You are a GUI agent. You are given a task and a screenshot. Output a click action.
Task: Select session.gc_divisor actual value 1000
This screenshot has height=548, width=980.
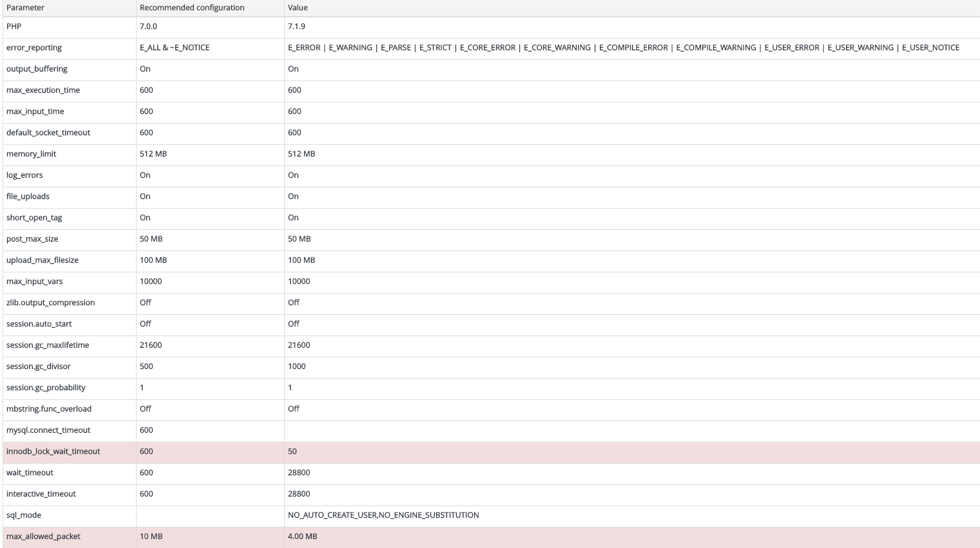coord(297,366)
